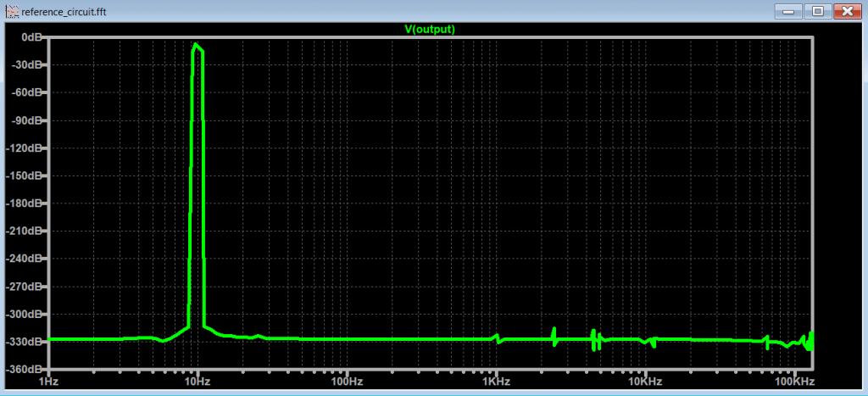The image size is (868, 396).
Task: Click the V(output) trace label
Action: pyautogui.click(x=431, y=29)
